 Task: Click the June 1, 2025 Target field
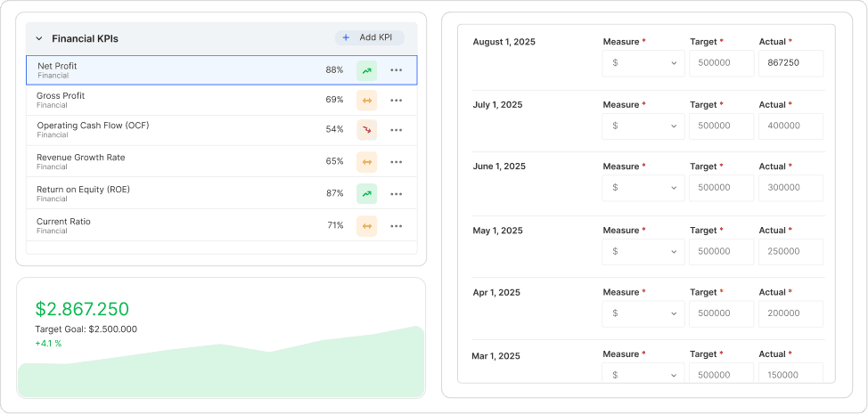click(x=721, y=188)
